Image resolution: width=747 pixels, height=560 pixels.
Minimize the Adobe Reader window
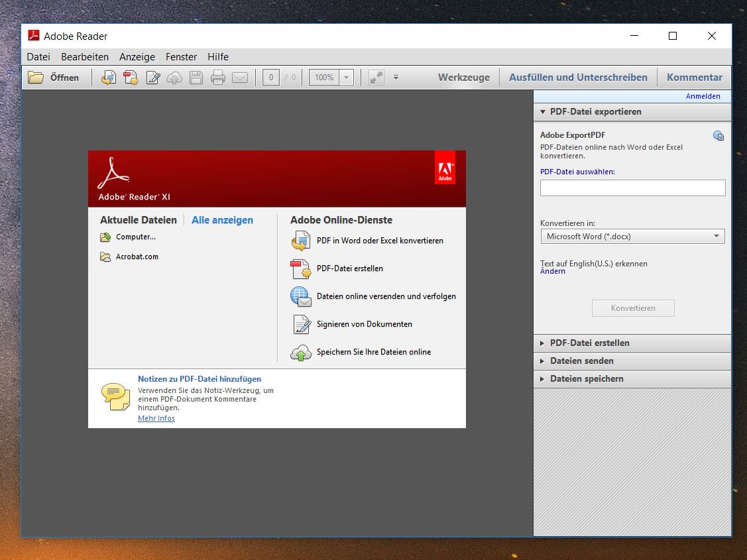point(634,36)
